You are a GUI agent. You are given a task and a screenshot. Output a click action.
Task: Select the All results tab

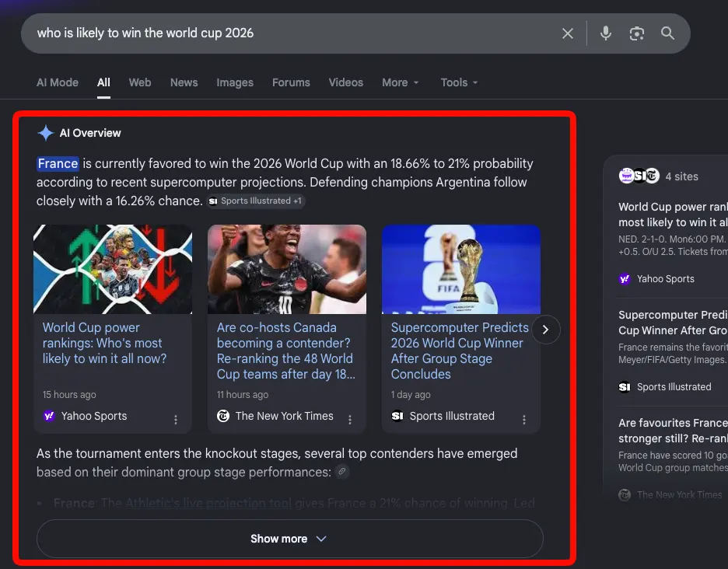click(103, 82)
